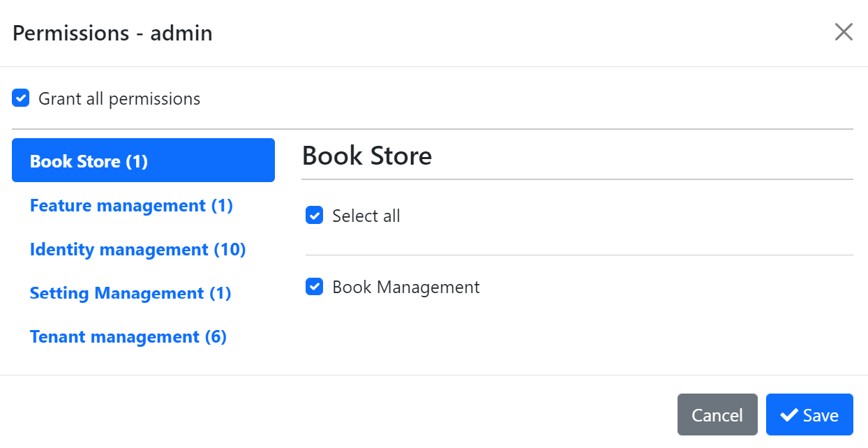Click the divider line below Select all

point(579,255)
